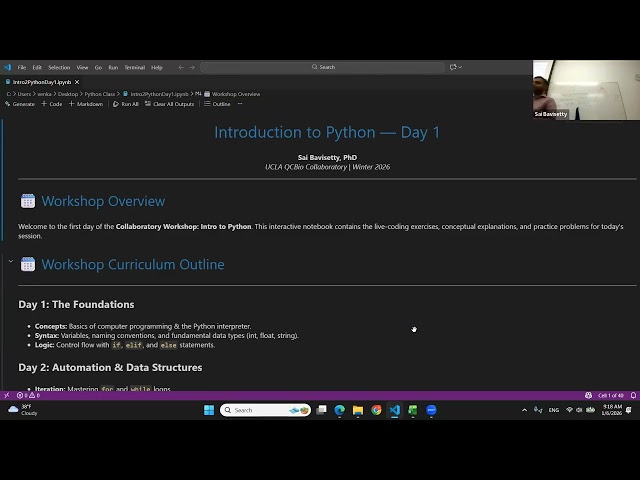
Task: Open the taskbar clock and date
Action: [611, 410]
